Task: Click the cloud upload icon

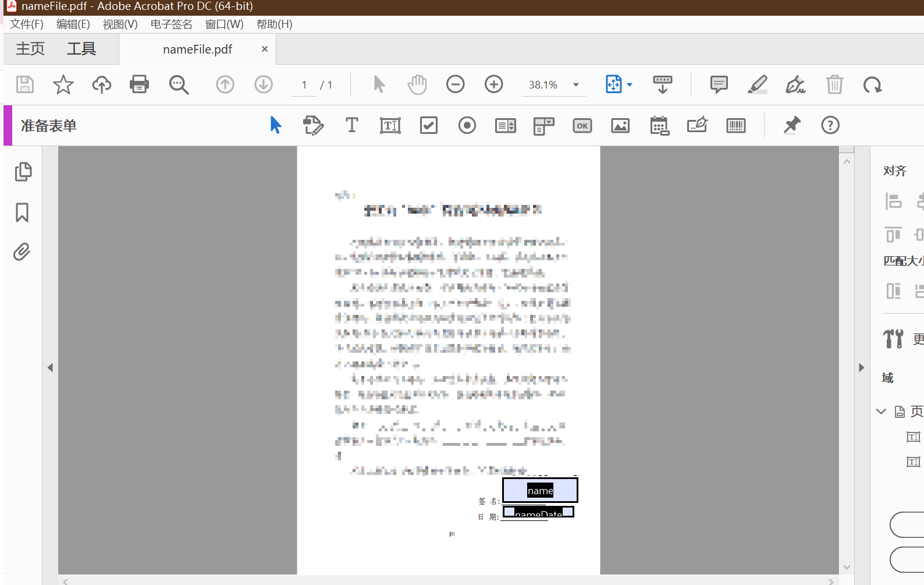Action: 102,84
